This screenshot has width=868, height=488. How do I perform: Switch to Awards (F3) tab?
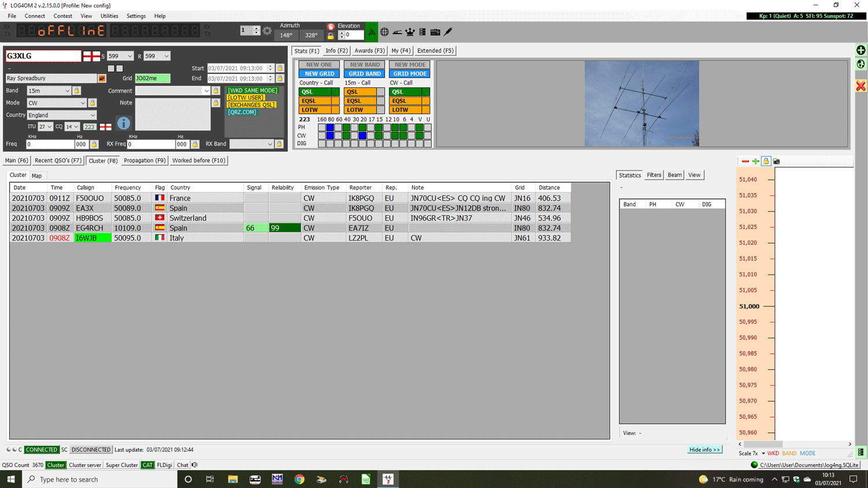click(369, 51)
